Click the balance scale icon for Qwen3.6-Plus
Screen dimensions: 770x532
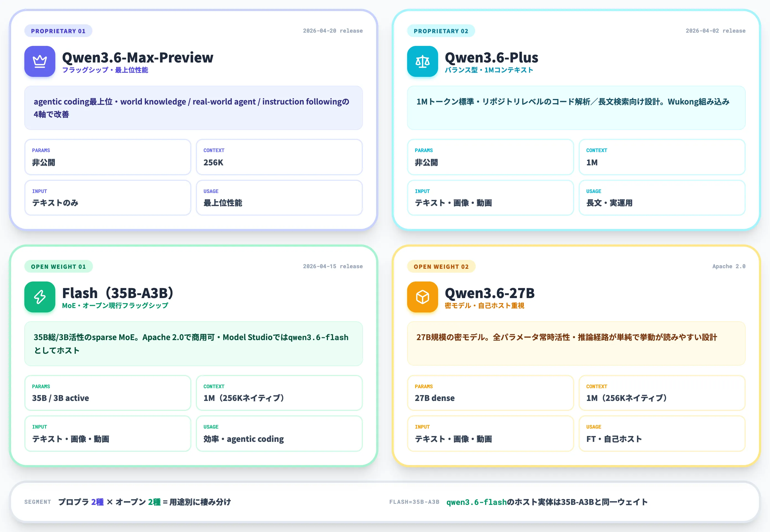tap(422, 61)
